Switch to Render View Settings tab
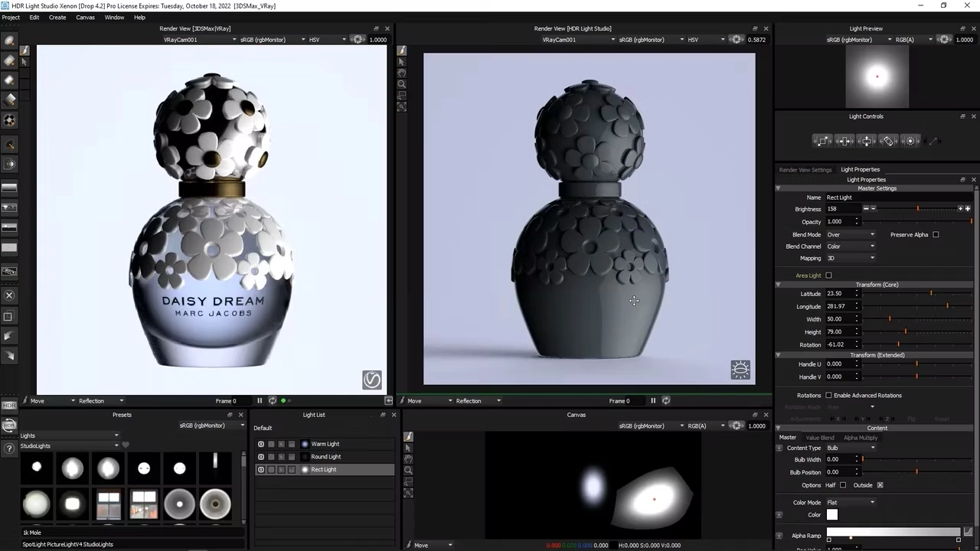 pos(805,170)
